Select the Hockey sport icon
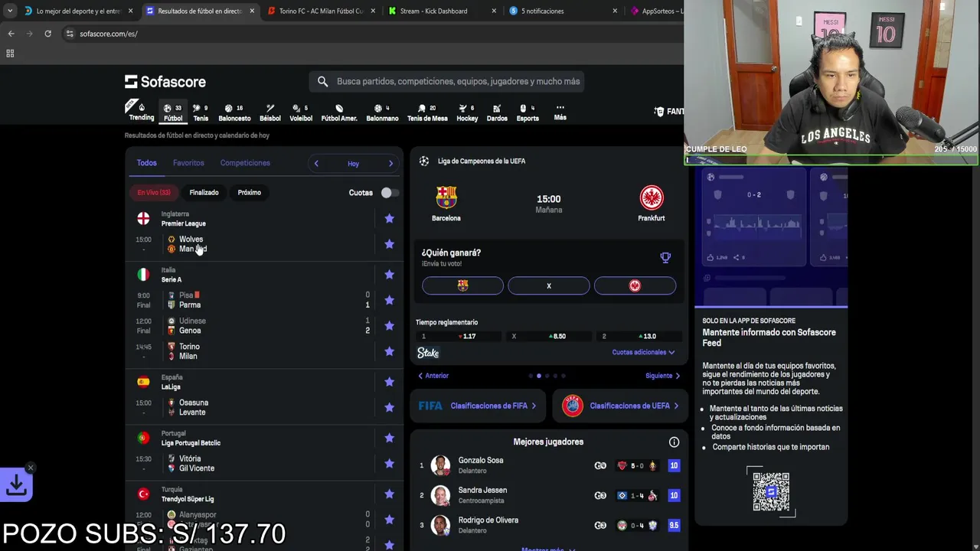 tap(467, 112)
